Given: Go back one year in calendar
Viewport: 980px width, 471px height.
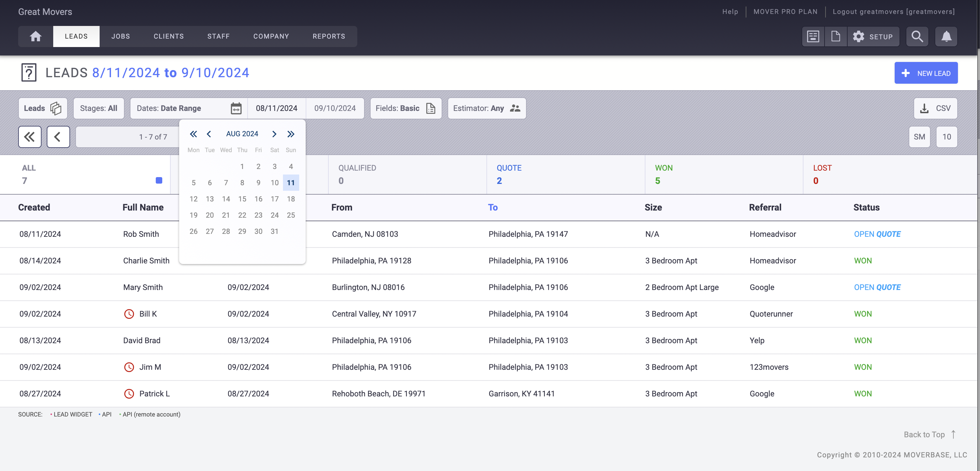Looking at the screenshot, I should tap(193, 134).
